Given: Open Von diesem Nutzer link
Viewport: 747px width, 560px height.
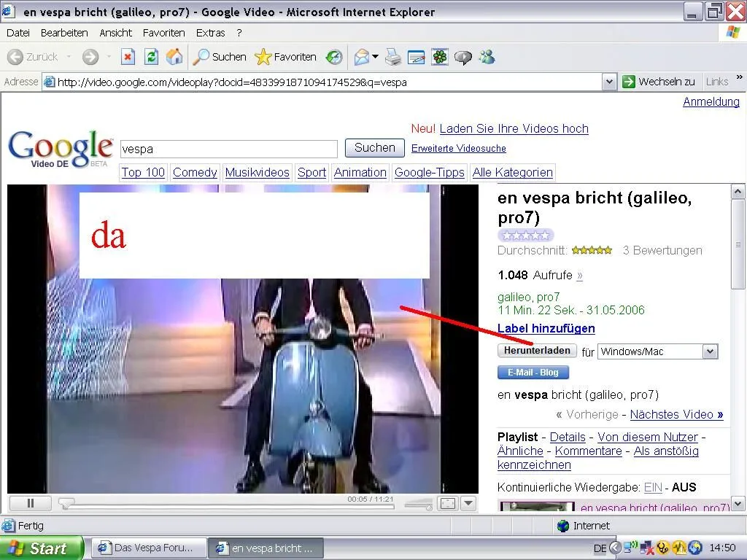Looking at the screenshot, I should (648, 437).
